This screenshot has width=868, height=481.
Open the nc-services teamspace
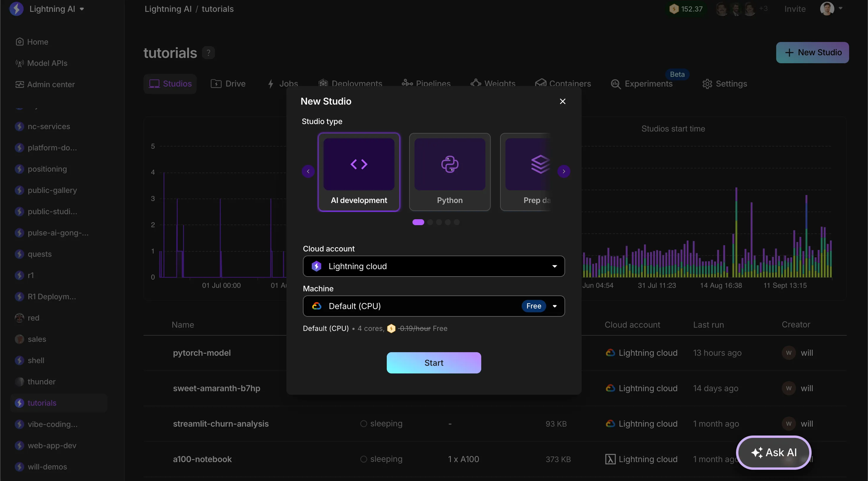[x=43, y=126]
